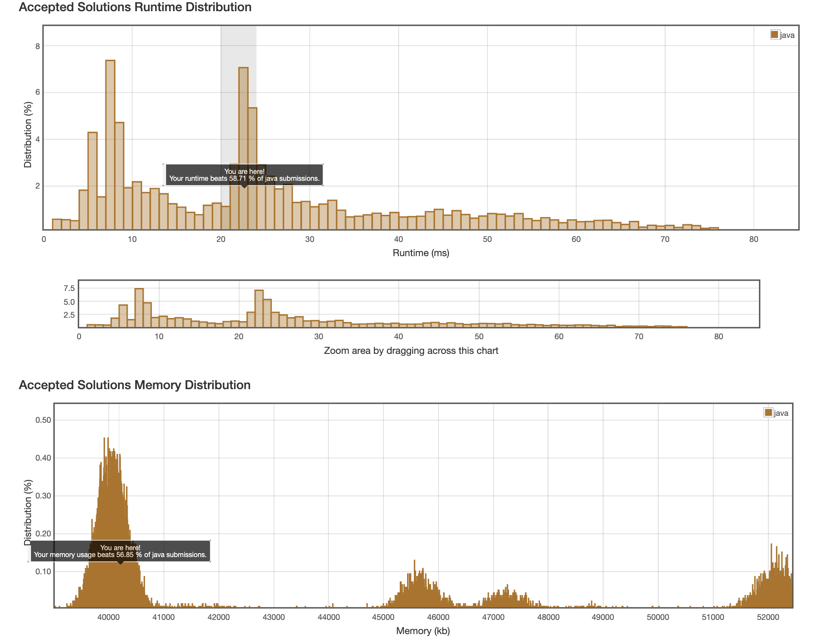Screen dimensions: 815x644
Task: Click the runtime beats 58.71% tooltip
Action: (x=244, y=175)
